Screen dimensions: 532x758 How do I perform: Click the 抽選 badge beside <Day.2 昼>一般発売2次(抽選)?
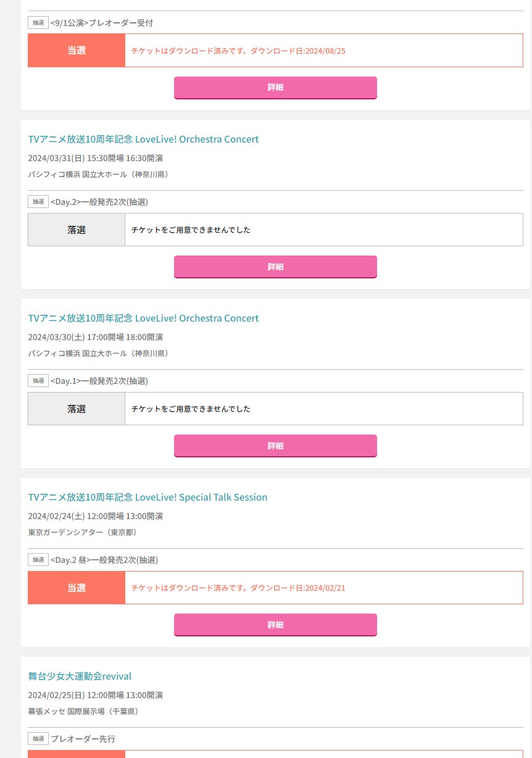click(x=38, y=560)
